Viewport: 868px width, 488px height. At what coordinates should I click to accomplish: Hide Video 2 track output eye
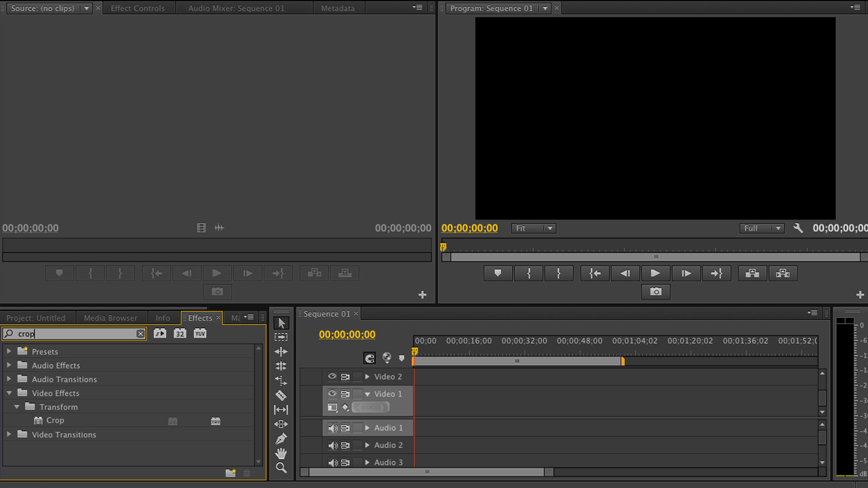coord(332,377)
